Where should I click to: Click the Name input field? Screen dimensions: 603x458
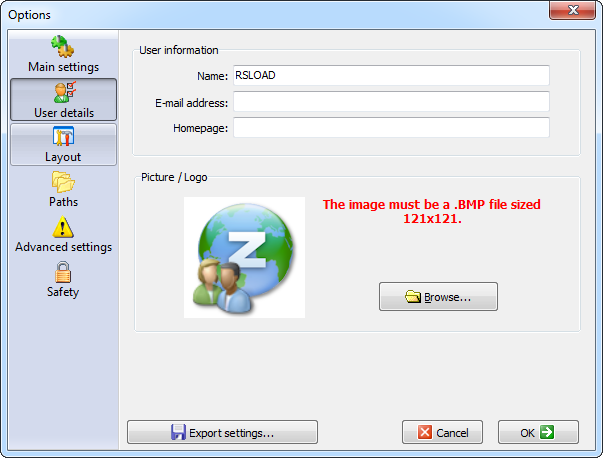[391, 75]
